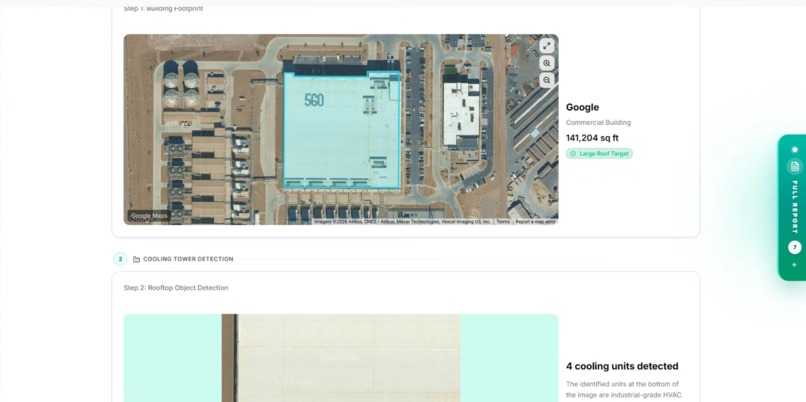Click the 7 badge on Full Report panel
Image resolution: width=806 pixels, height=402 pixels.
coord(795,247)
